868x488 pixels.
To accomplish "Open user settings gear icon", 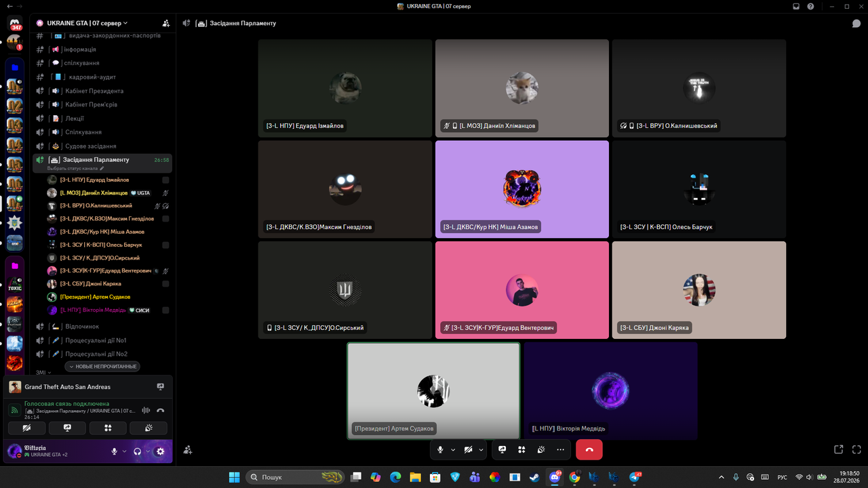I will pos(161,451).
